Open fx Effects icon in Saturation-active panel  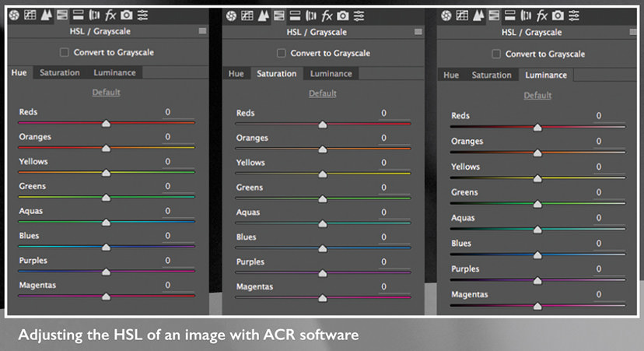pyautogui.click(x=327, y=16)
